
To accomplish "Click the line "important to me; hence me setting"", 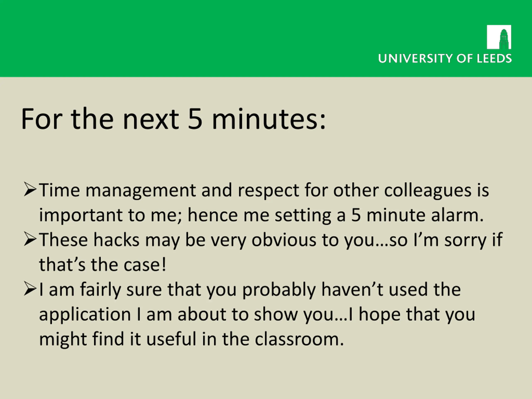I will [261, 215].
